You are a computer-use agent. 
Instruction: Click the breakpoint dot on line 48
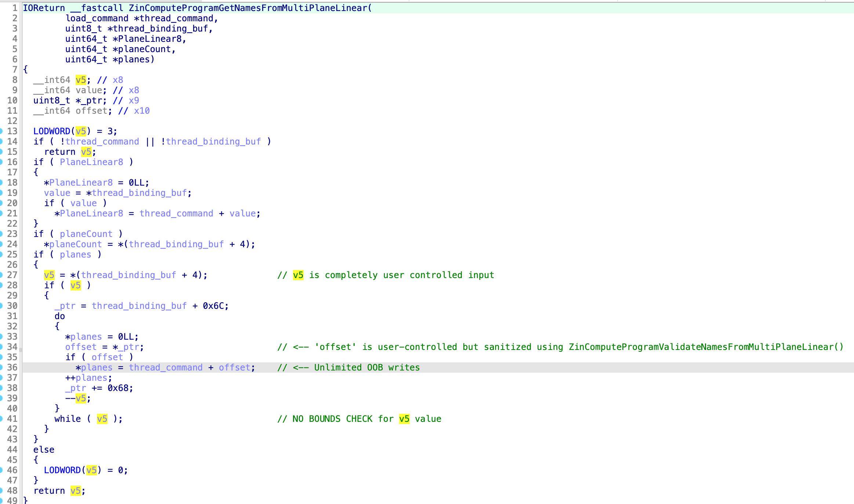tap(1, 491)
